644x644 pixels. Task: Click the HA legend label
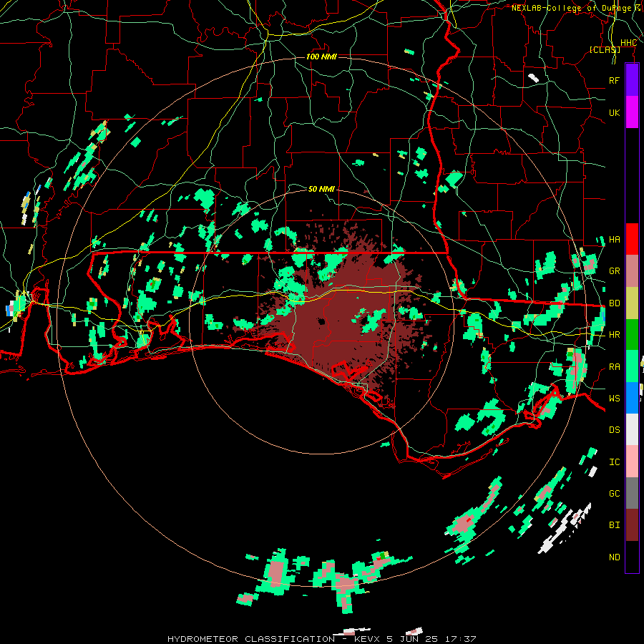pos(615,239)
